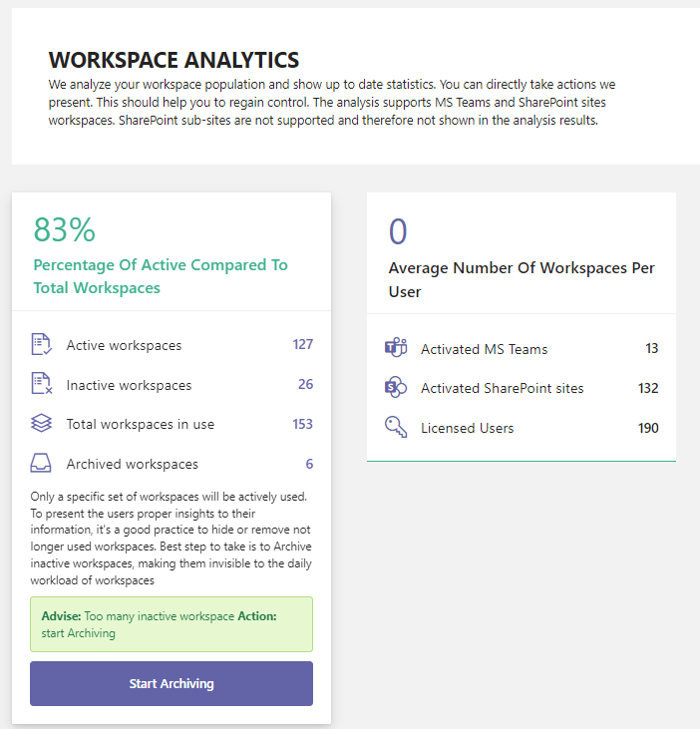Select the Inactive workspaces count 26

[305, 384]
